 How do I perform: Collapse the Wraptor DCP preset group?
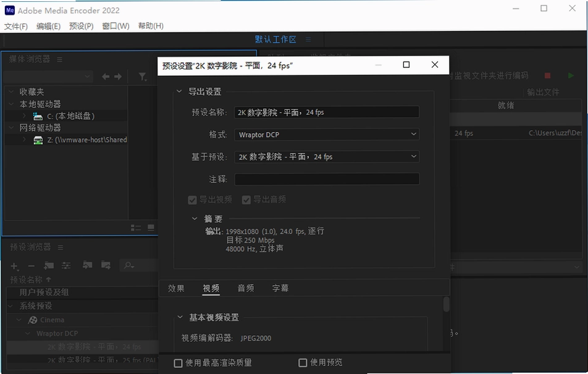pos(28,333)
